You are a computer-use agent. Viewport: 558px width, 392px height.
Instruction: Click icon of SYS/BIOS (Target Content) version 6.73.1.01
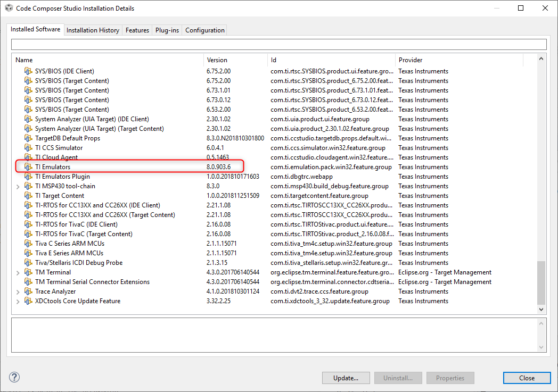click(x=28, y=90)
